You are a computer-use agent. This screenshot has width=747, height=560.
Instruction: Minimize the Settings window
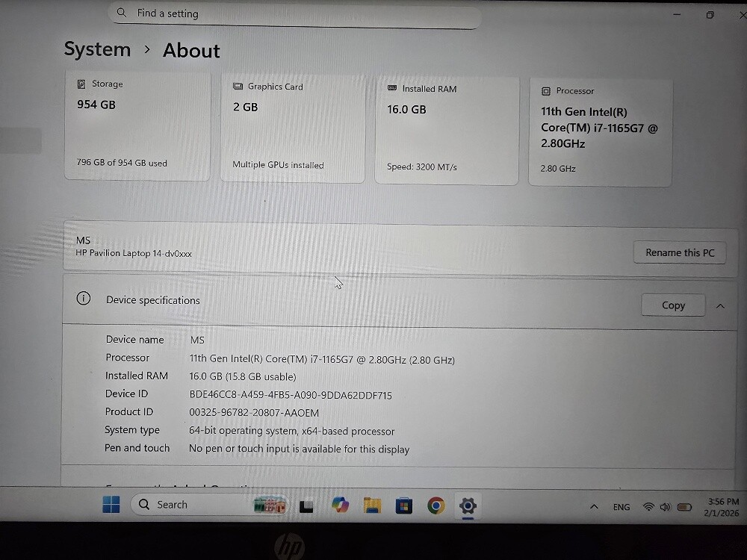pos(677,15)
